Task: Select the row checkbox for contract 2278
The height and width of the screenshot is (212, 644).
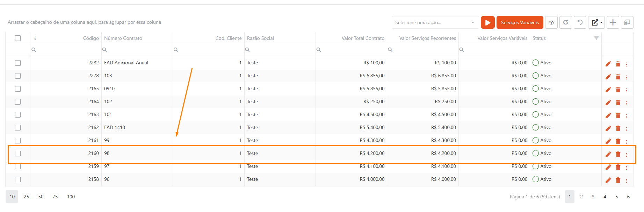Action: pyautogui.click(x=18, y=76)
